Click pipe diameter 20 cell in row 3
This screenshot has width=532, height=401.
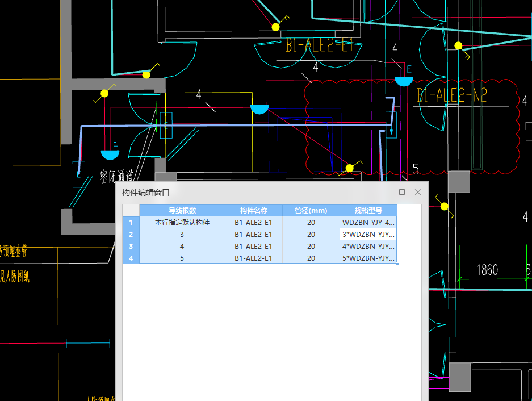point(311,246)
